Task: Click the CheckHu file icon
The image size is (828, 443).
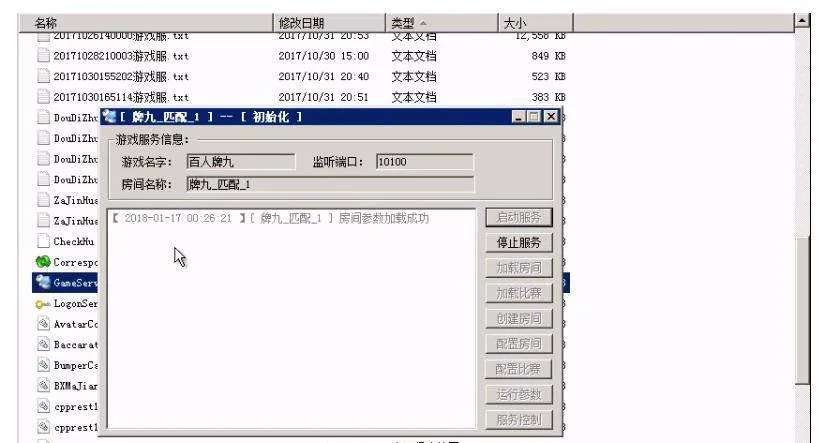Action: 42,241
